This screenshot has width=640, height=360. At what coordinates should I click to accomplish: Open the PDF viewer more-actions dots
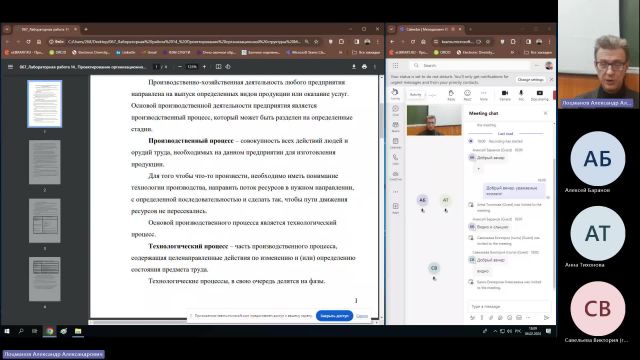375,67
